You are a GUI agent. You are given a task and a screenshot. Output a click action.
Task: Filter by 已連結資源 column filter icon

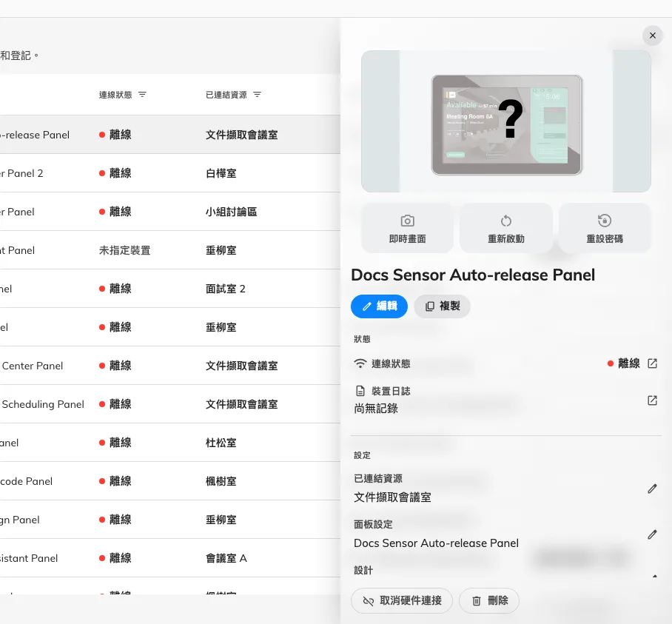point(257,94)
